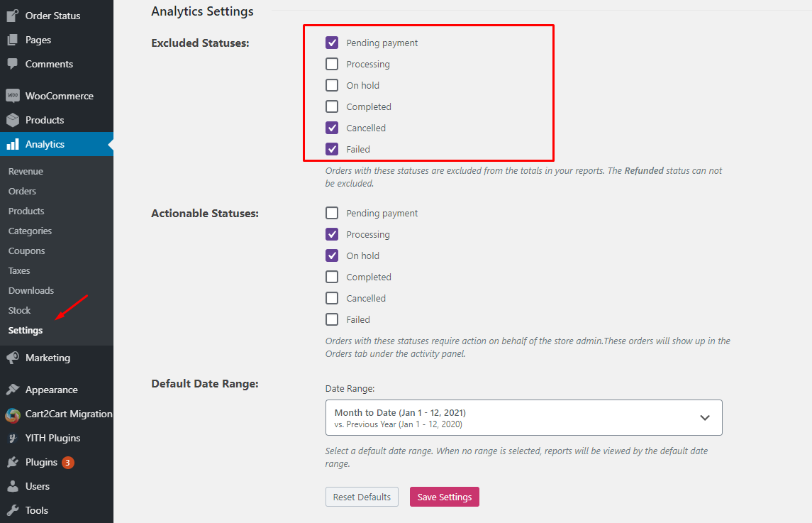Click the Cart2Cart Migration icon
812x523 pixels.
pyautogui.click(x=12, y=414)
